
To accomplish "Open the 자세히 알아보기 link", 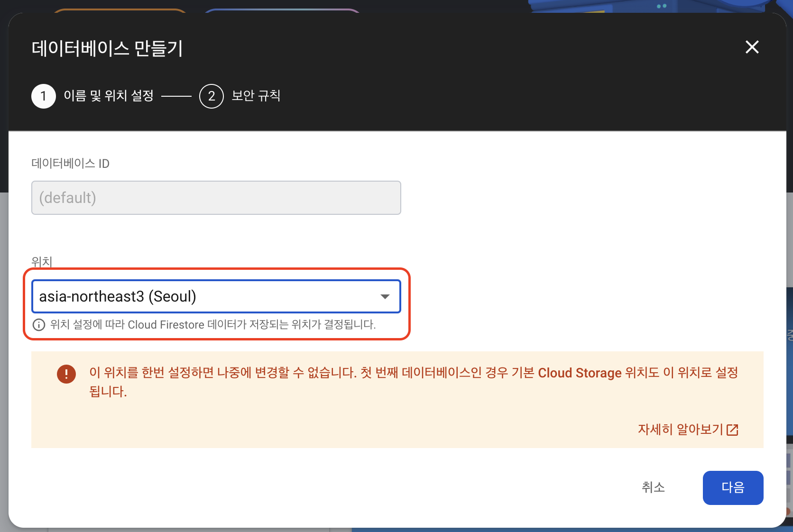I will click(x=680, y=430).
